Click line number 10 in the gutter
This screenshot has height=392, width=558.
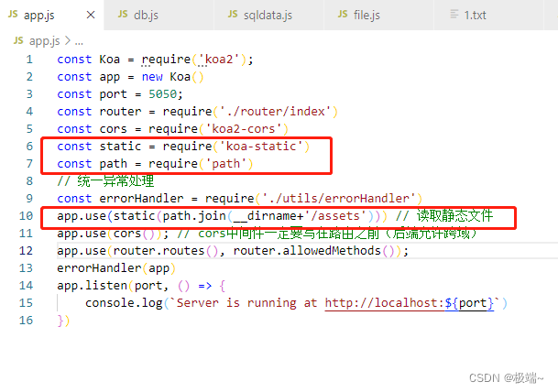pos(26,216)
